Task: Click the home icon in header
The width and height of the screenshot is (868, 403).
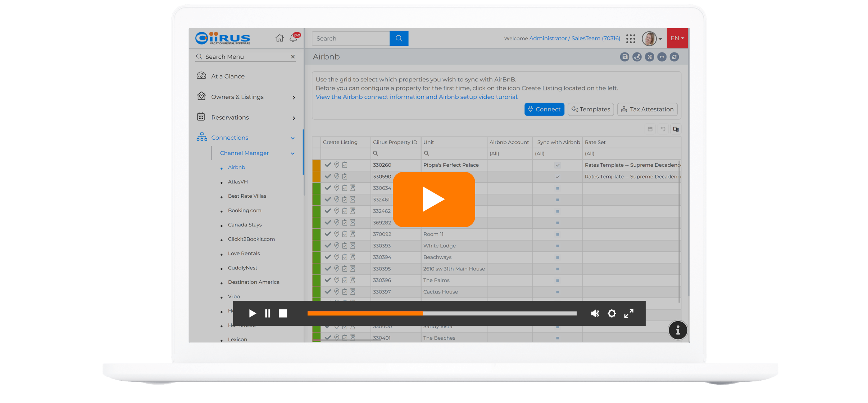Action: point(280,38)
